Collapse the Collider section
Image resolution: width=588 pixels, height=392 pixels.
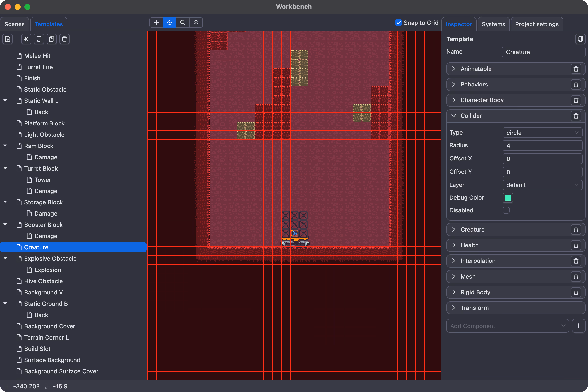click(454, 116)
